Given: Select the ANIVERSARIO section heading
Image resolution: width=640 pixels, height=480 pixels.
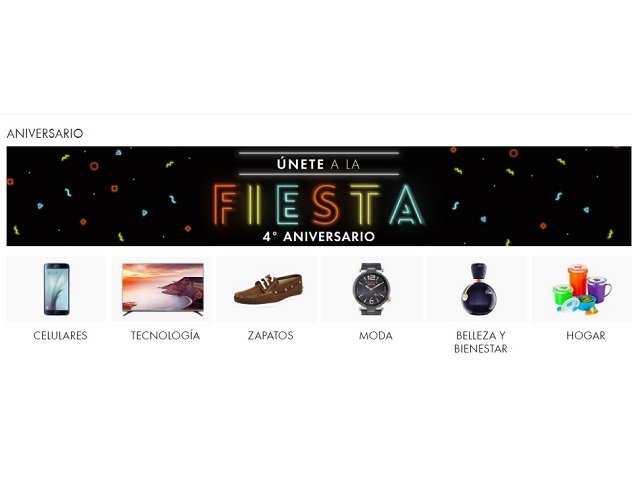Looking at the screenshot, I should [x=45, y=133].
